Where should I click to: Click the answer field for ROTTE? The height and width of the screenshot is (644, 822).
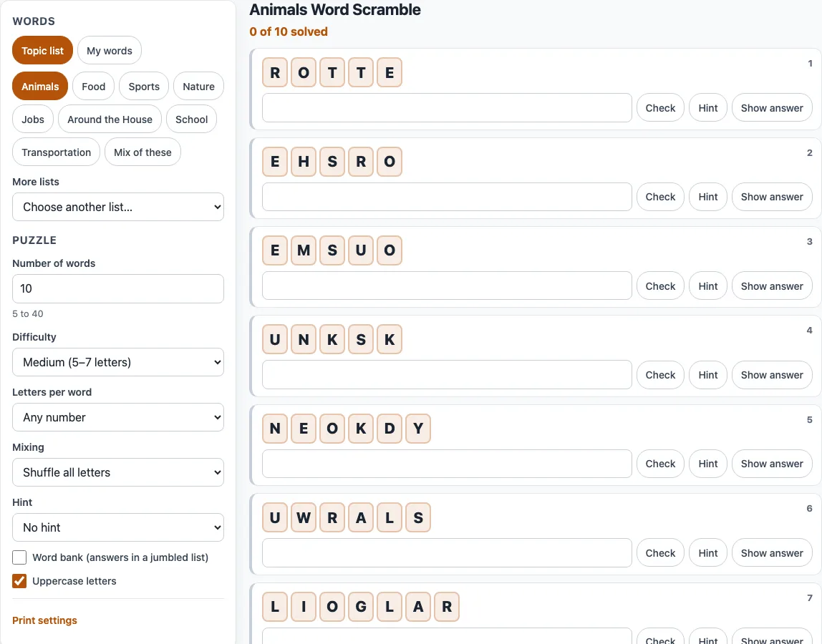pyautogui.click(x=448, y=108)
